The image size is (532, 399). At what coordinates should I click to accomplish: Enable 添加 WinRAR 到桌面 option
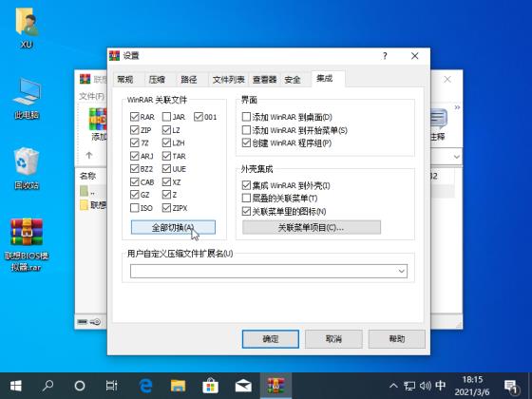click(x=246, y=117)
